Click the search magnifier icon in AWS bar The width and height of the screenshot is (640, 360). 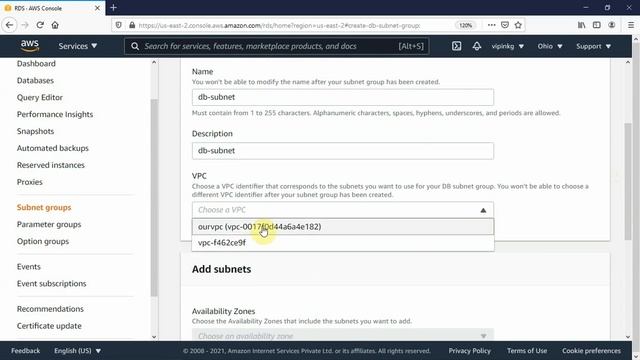click(x=135, y=46)
